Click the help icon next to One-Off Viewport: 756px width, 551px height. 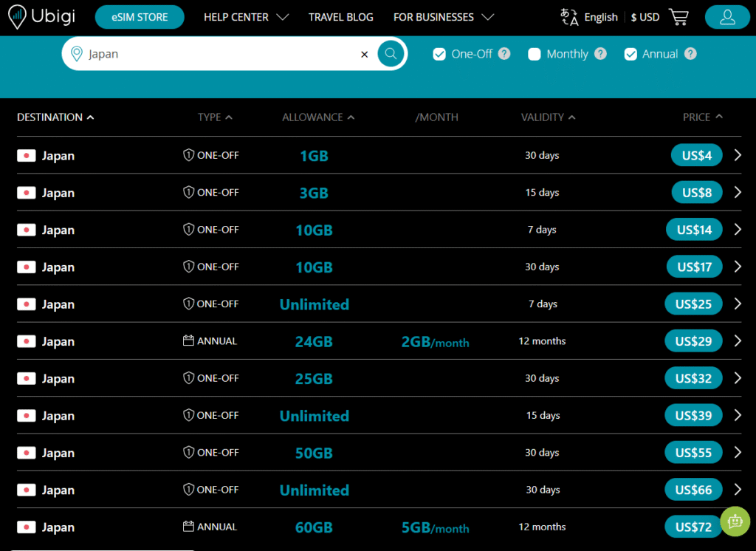504,54
